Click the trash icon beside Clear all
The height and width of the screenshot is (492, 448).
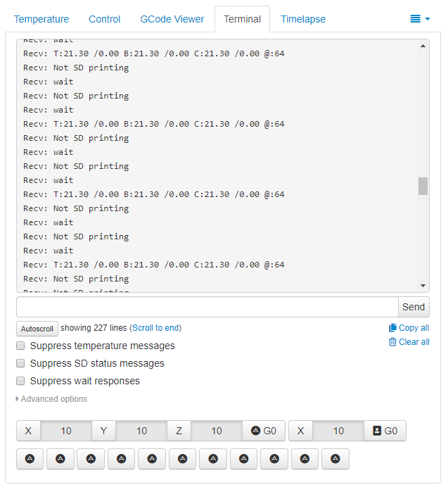click(392, 341)
